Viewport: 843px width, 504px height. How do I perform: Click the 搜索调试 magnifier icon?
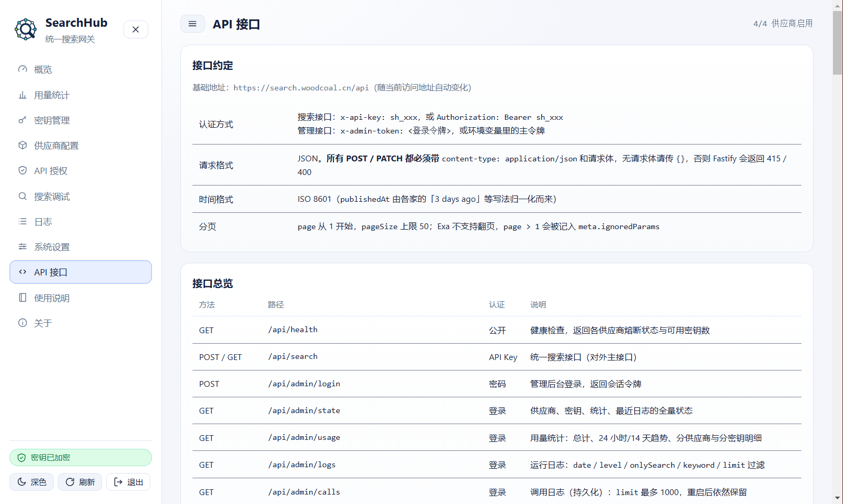(x=23, y=197)
